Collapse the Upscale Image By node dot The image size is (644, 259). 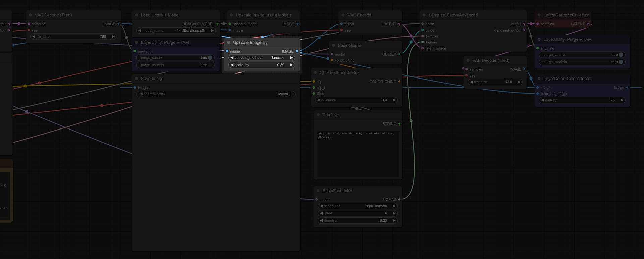click(229, 42)
